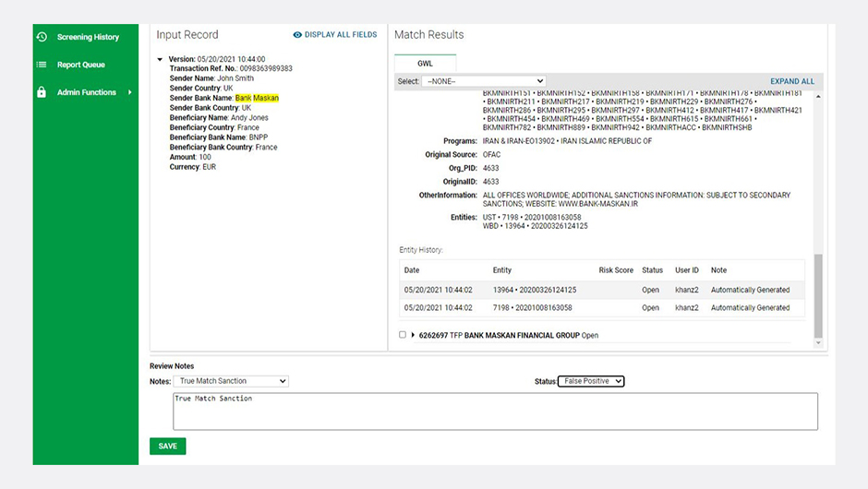Image resolution: width=868 pixels, height=489 pixels.
Task: Click the OriginalID 4633 value
Action: pyautogui.click(x=490, y=182)
